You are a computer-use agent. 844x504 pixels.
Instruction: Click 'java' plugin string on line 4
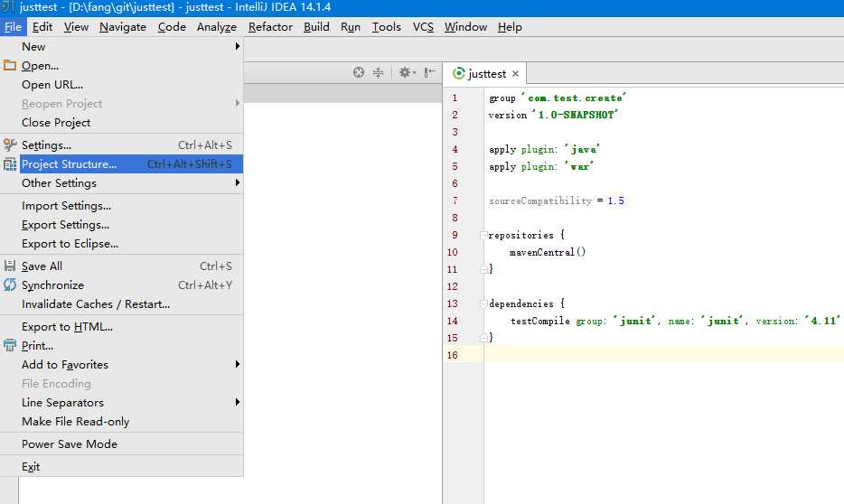coord(582,149)
